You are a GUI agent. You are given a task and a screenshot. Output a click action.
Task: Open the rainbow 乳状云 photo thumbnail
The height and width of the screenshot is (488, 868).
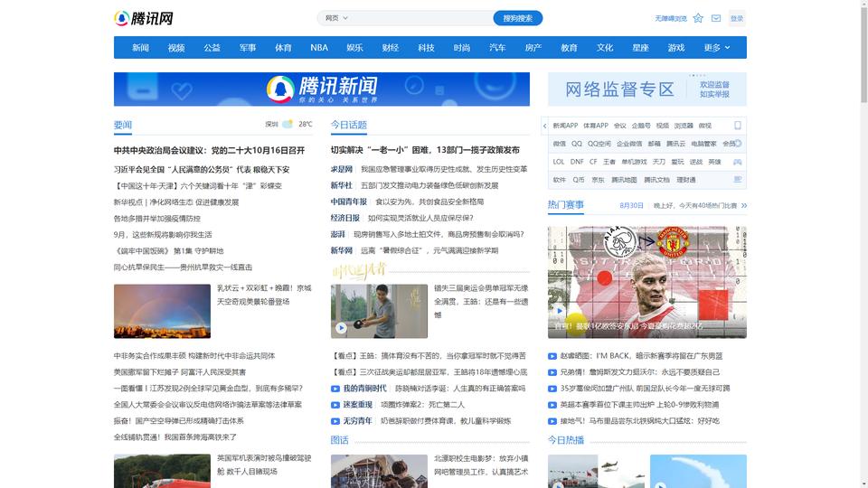[x=162, y=311]
